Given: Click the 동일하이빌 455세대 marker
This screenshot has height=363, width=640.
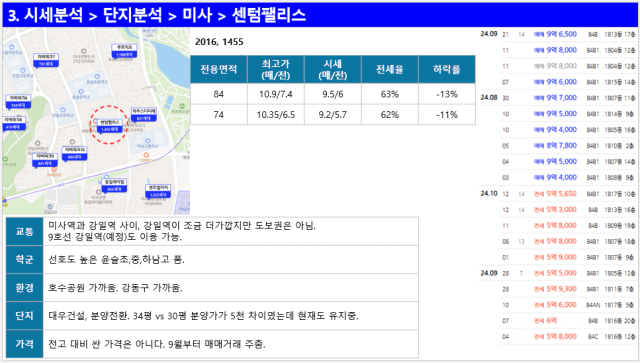Looking at the screenshot, I should point(115,186).
